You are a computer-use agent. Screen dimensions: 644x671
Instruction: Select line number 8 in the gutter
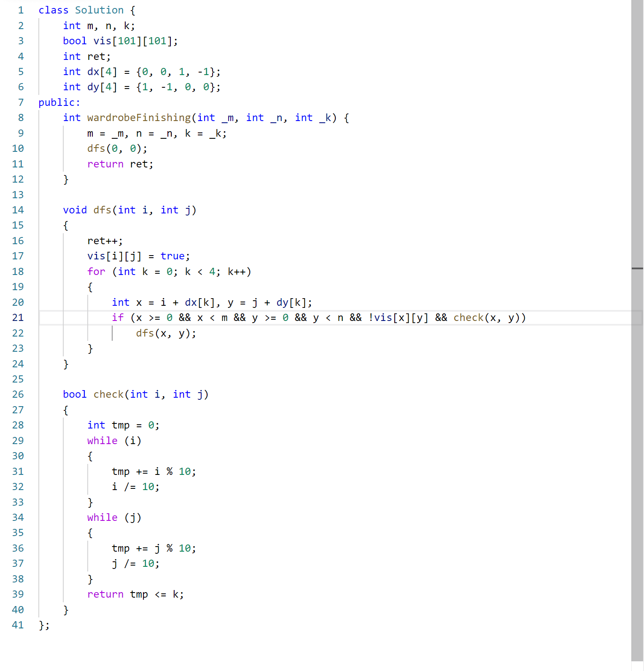pyautogui.click(x=21, y=118)
